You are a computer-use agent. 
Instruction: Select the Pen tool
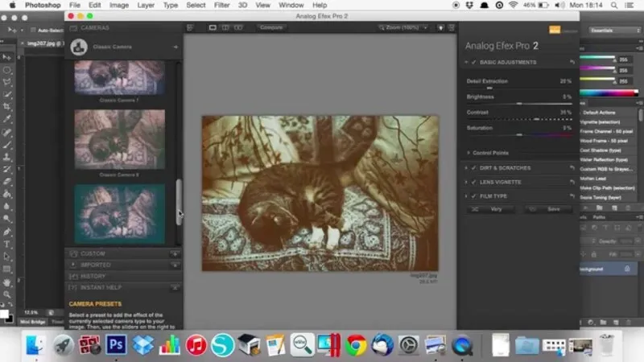(x=7, y=232)
